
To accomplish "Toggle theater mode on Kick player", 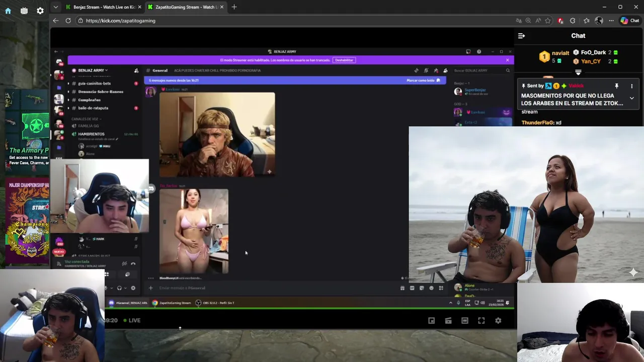I will [x=465, y=320].
